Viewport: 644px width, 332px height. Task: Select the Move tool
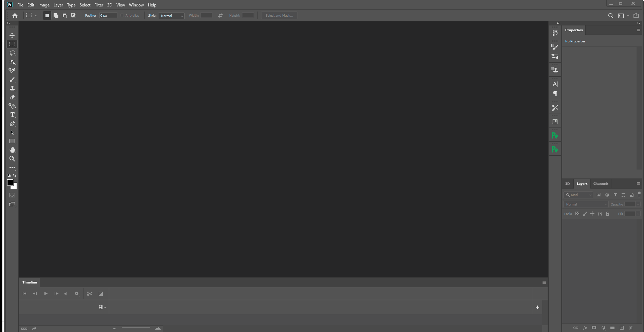pyautogui.click(x=12, y=35)
